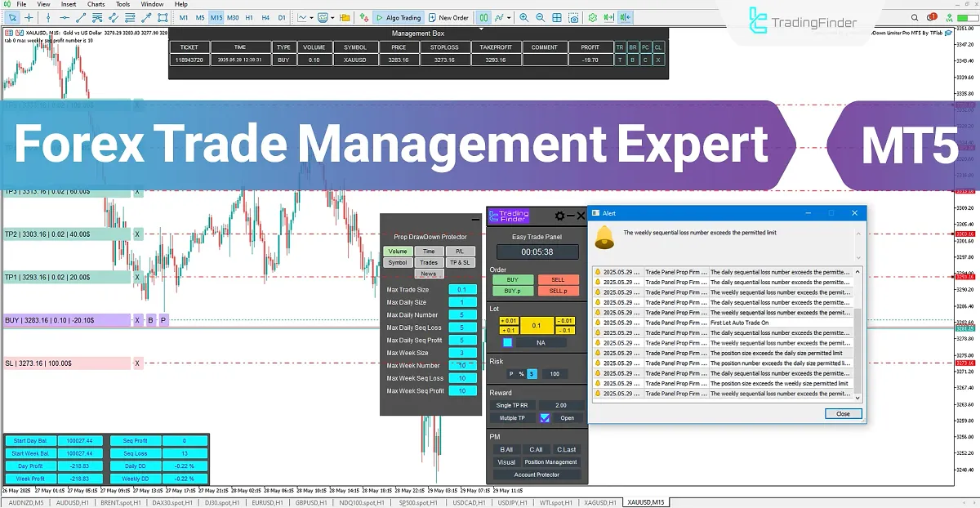980x508 pixels.
Task: Select the vertical line drawing tool
Action: coord(48,17)
